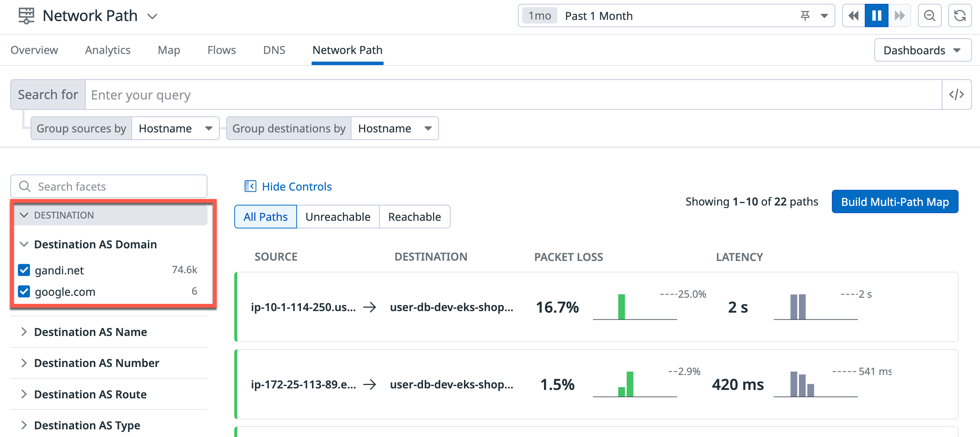Click Build Multi-Path Map button
Image resolution: width=980 pixels, height=437 pixels.
[x=895, y=202]
